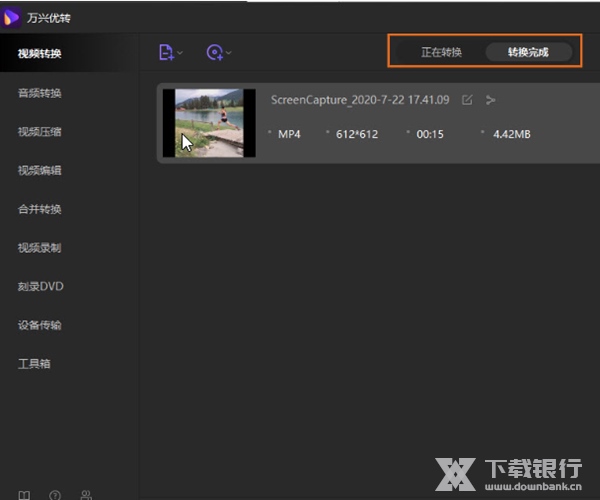Click the load DVD disc icon
Viewport: 600px width, 500px height.
(x=214, y=52)
